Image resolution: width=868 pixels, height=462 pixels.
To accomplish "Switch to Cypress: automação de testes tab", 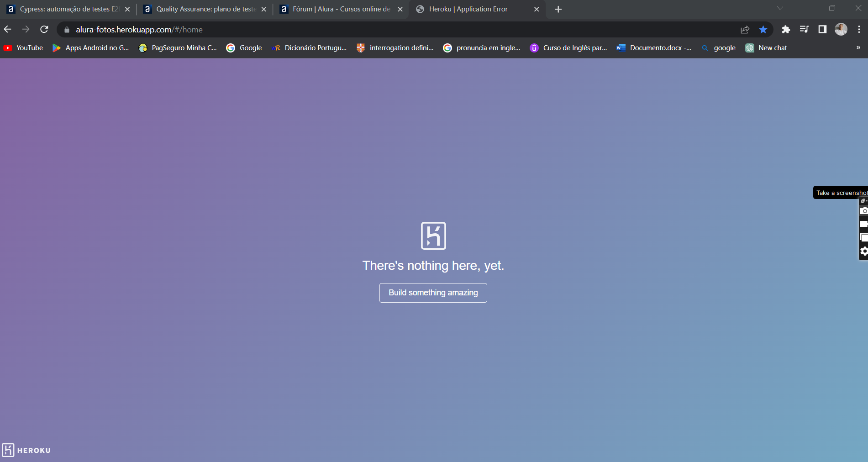I will tap(68, 9).
